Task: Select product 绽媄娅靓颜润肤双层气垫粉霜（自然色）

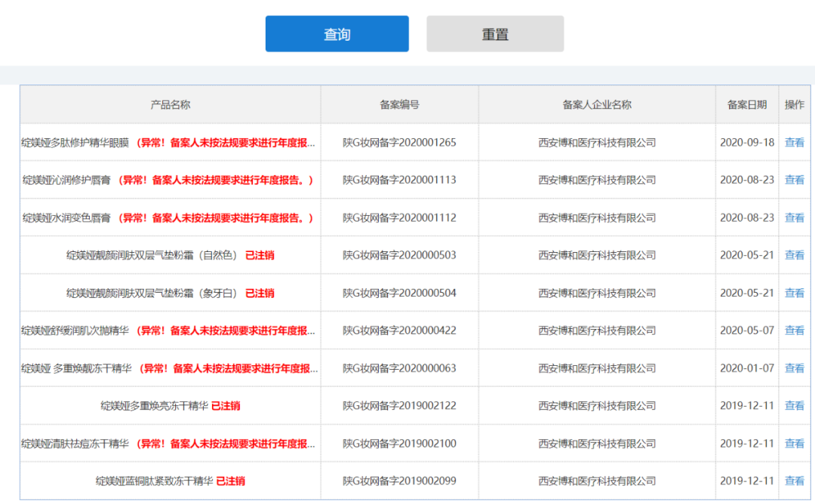Action: click(152, 255)
